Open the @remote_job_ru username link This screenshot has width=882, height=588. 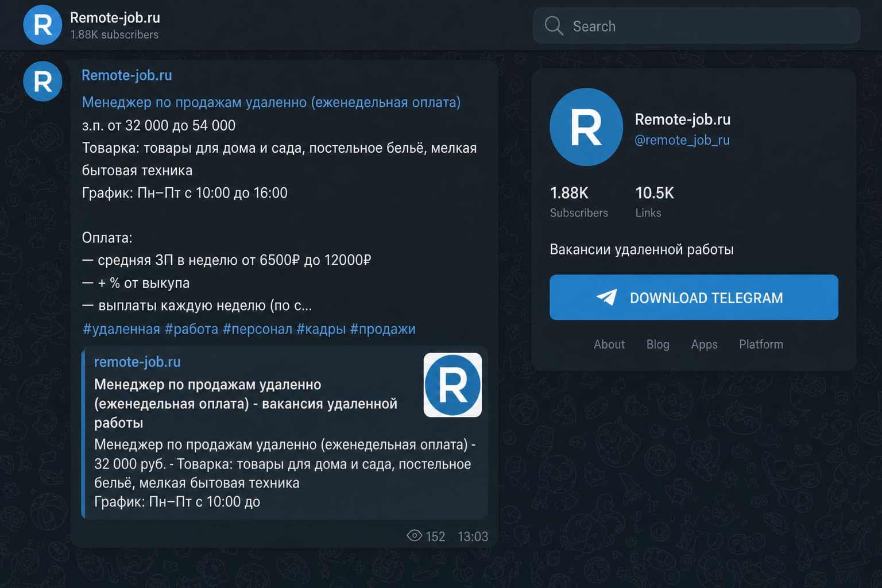pos(682,140)
